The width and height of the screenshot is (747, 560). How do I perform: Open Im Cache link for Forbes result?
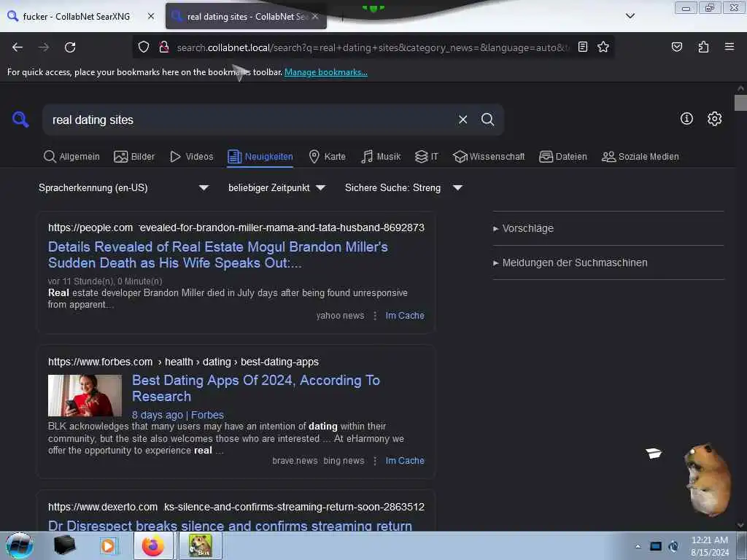404,461
